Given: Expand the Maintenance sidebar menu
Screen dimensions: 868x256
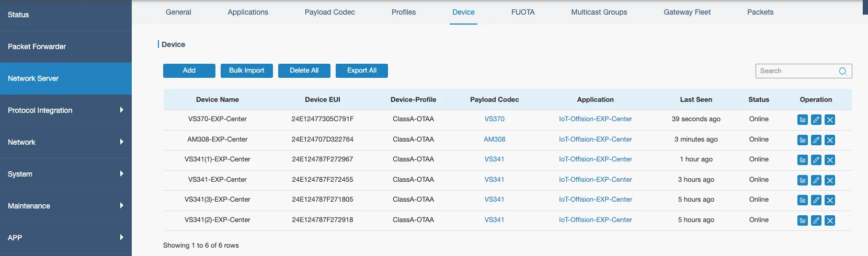Looking at the screenshot, I should [x=66, y=206].
